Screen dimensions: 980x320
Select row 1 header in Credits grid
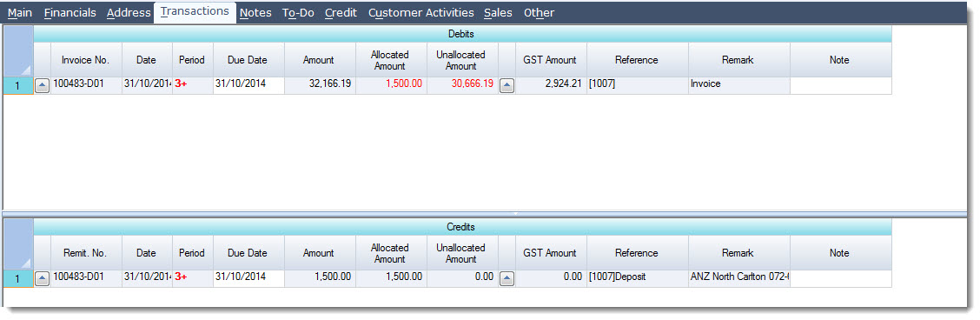point(18,279)
